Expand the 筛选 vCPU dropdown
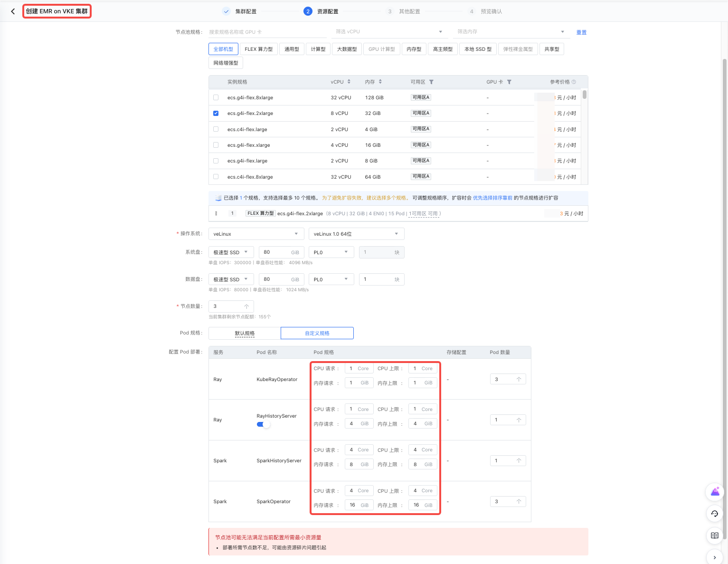This screenshot has width=728, height=564. pos(389,32)
